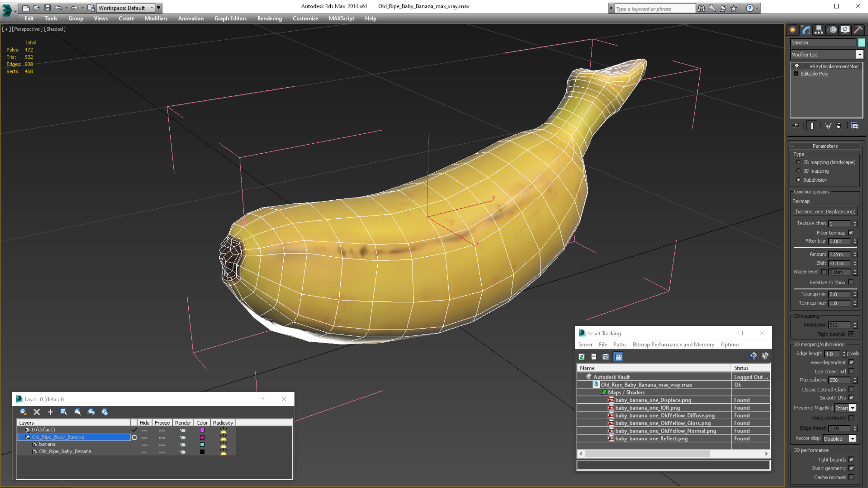Screen dimensions: 868x488
Task: Click Configure Modifier Sets icon
Action: pyautogui.click(x=855, y=126)
